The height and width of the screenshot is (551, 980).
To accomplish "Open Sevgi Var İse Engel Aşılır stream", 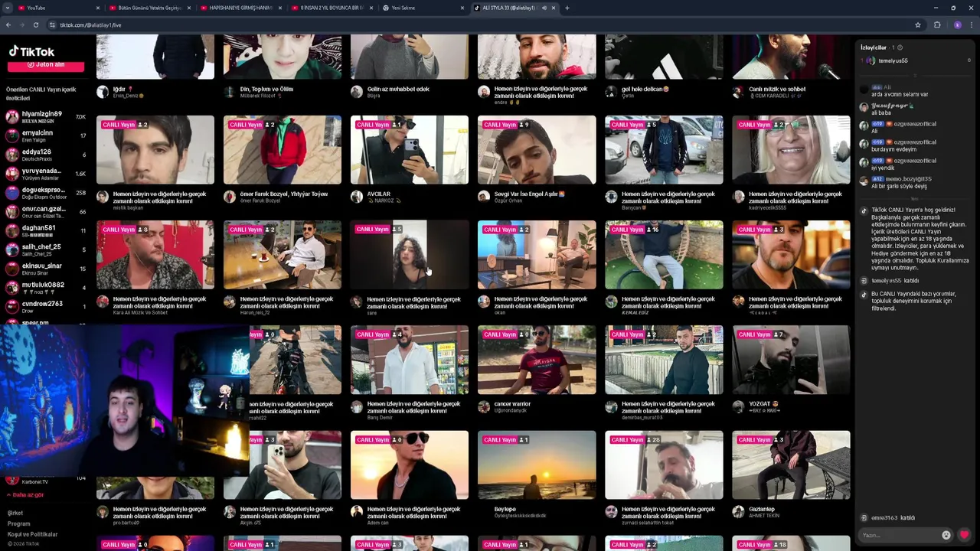I will coord(537,150).
